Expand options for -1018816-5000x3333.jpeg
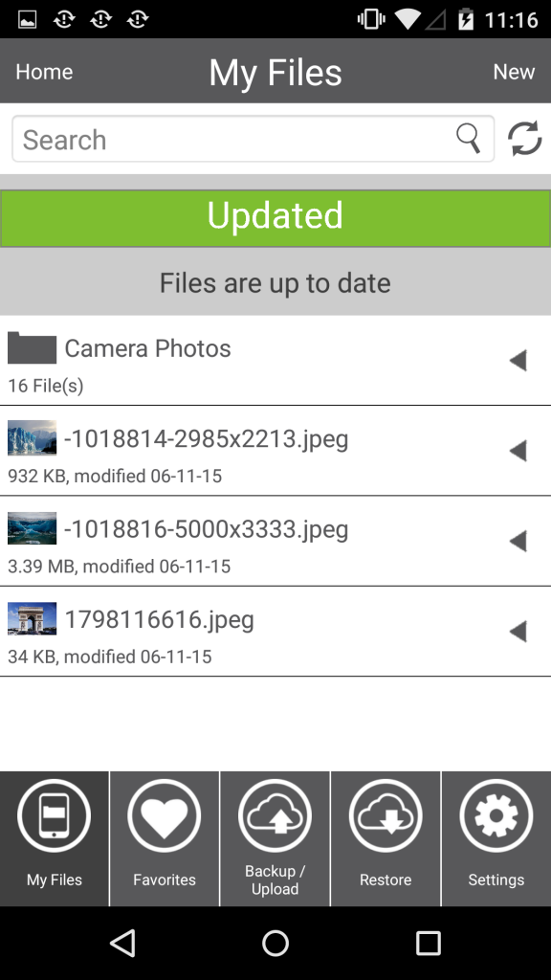This screenshot has height=980, width=551. pyautogui.click(x=518, y=541)
